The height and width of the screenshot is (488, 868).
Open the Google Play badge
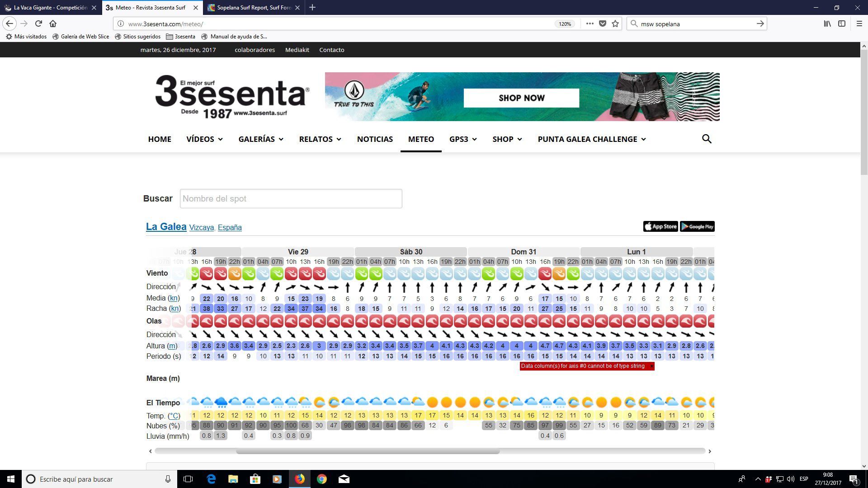click(697, 226)
